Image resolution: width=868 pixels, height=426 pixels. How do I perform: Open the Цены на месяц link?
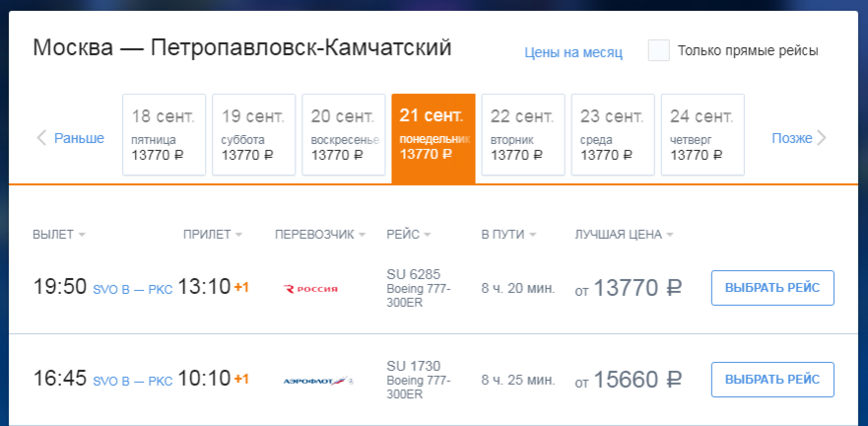pyautogui.click(x=573, y=52)
